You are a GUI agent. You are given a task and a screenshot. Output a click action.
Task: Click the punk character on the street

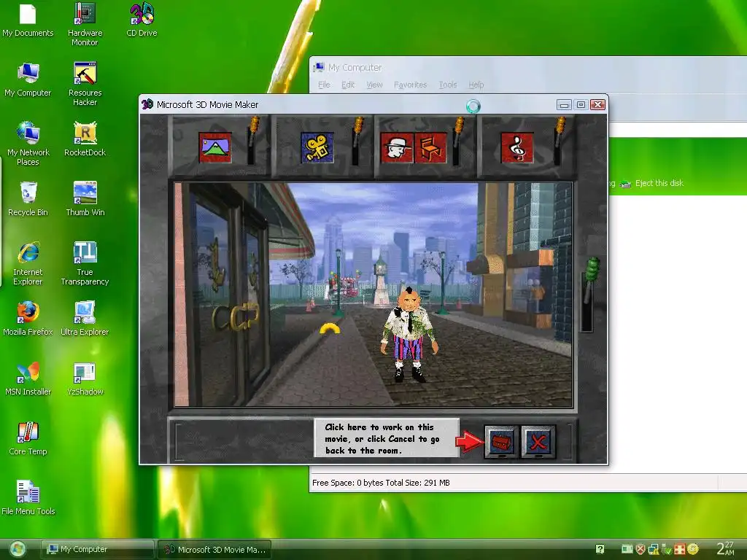(x=409, y=334)
